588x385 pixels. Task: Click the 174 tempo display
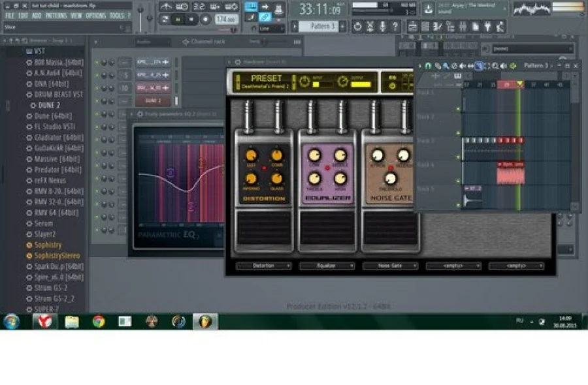click(227, 19)
